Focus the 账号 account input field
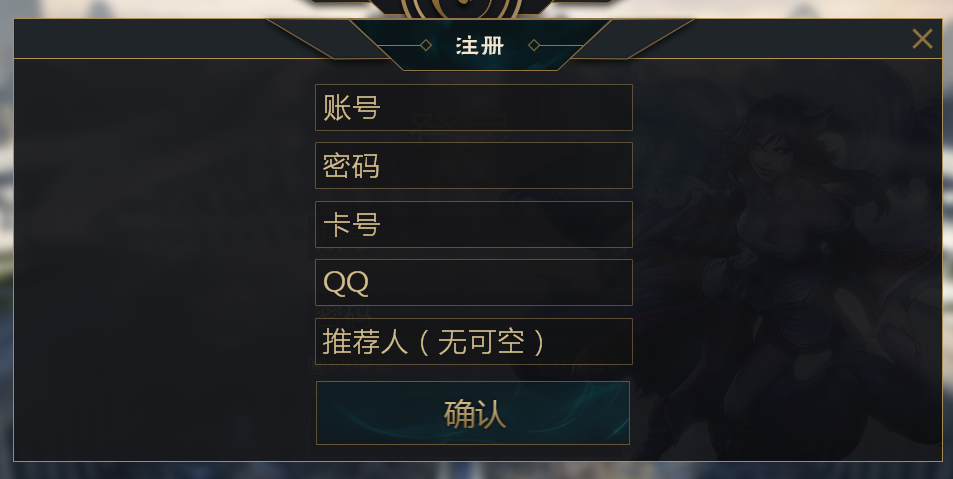This screenshot has width=953, height=479. [x=474, y=108]
